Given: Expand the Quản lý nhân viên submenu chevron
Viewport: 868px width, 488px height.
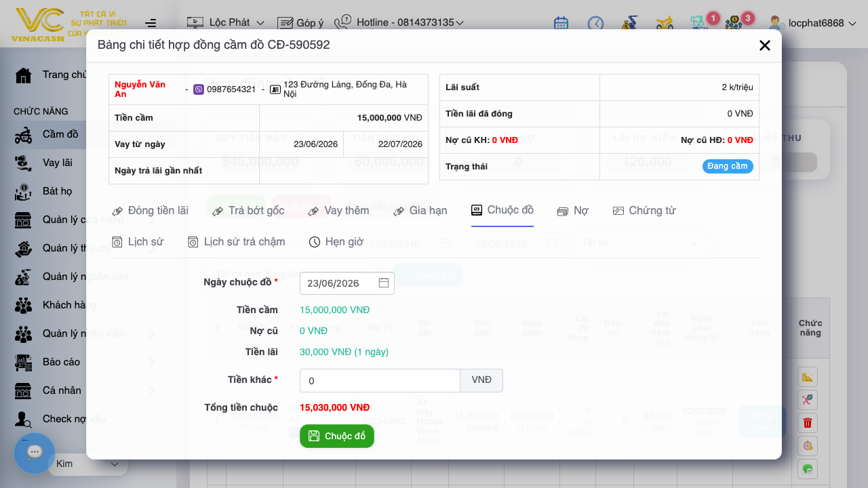Looking at the screenshot, I should [152, 334].
